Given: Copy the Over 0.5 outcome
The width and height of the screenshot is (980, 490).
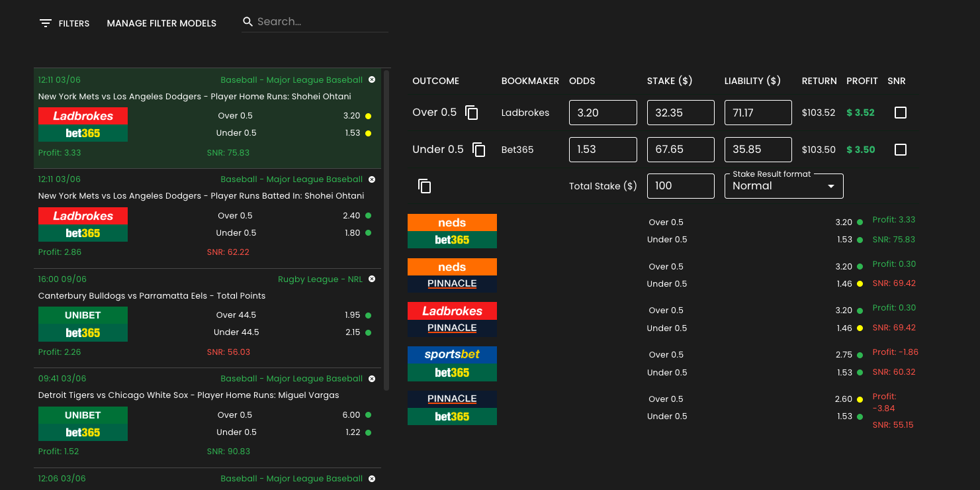Looking at the screenshot, I should pos(472,113).
